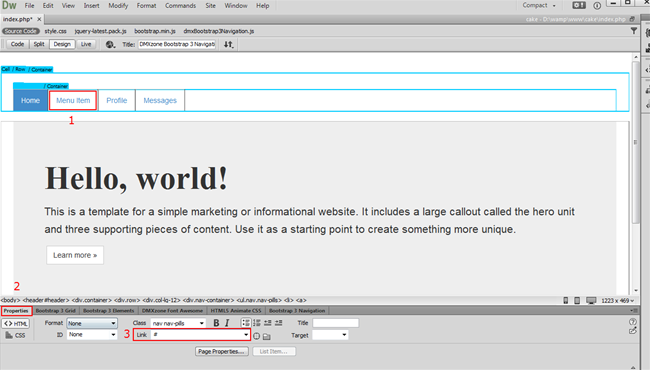This screenshot has width=650, height=370.
Task: Click vertical scrollbar down arrow
Action: (635, 291)
